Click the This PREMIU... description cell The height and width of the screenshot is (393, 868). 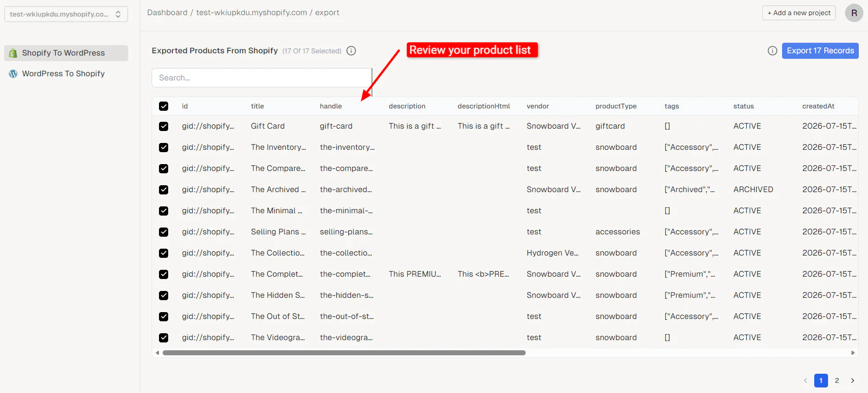(x=415, y=274)
